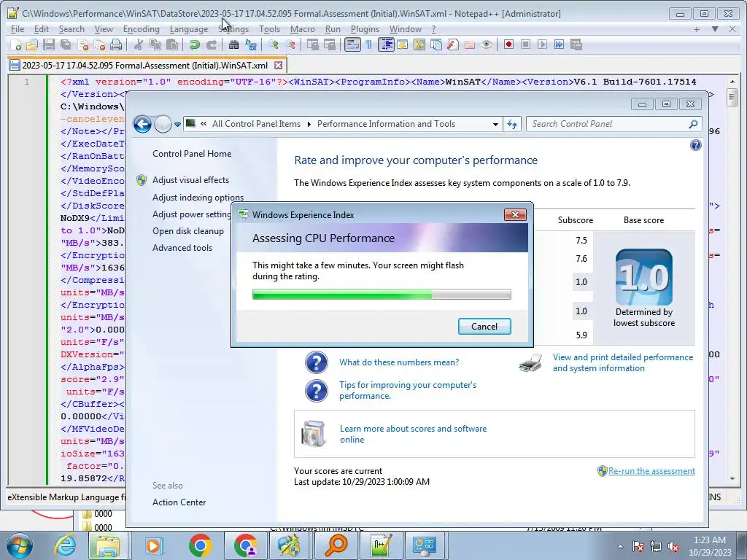Click All Control Panel Items breadcrumb
Image resolution: width=747 pixels, height=560 pixels.
tap(256, 124)
